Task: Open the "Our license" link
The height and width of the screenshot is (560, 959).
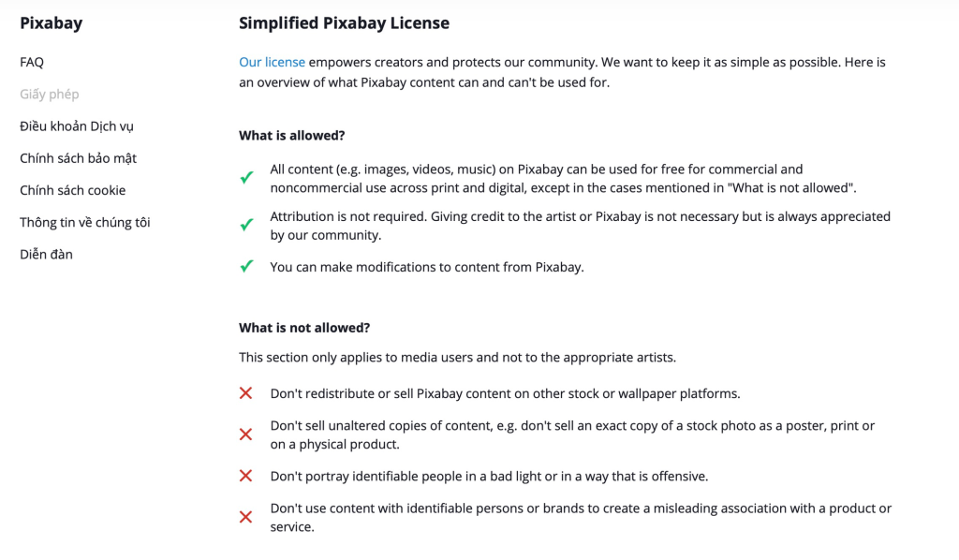Action: pyautogui.click(x=272, y=62)
